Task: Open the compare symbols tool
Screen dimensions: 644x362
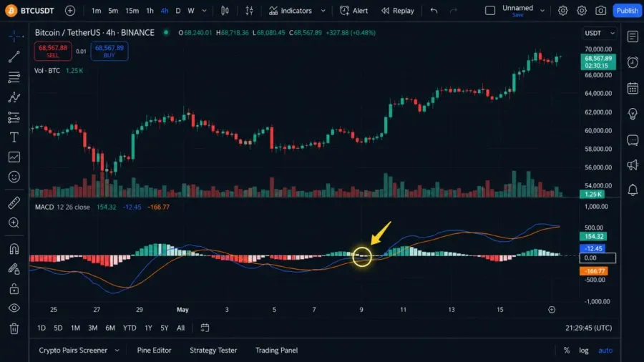Action: click(249, 11)
